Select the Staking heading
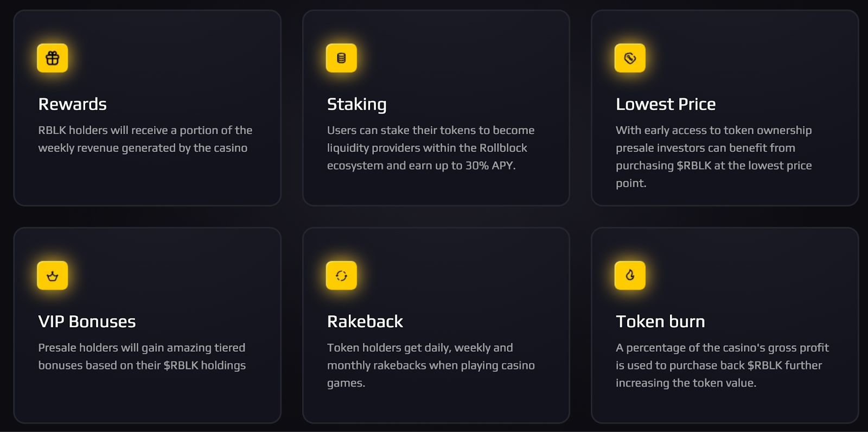This screenshot has width=868, height=432. click(x=357, y=104)
